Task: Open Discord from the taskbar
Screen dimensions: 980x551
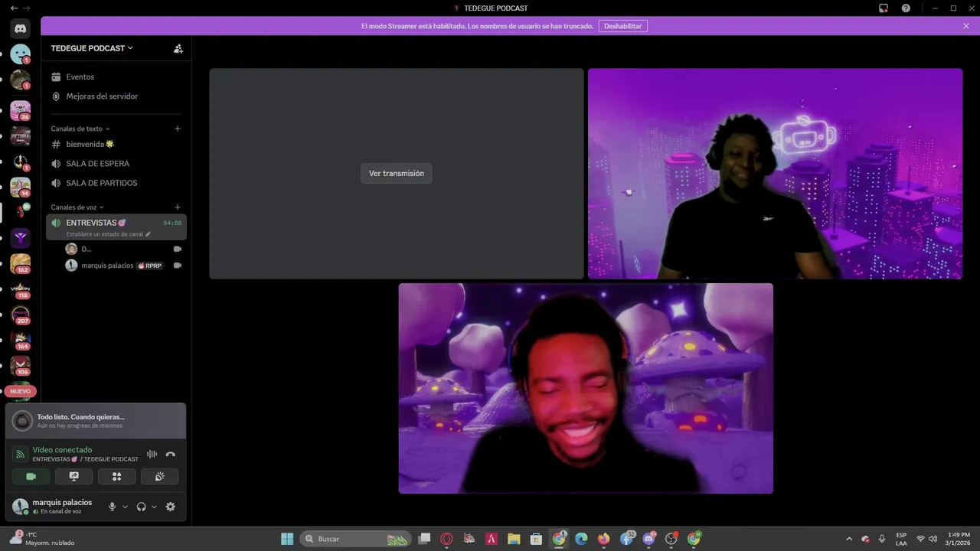Action: click(x=649, y=539)
